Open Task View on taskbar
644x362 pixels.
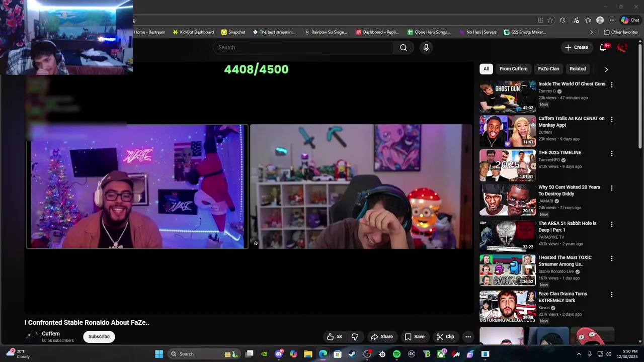(x=249, y=354)
